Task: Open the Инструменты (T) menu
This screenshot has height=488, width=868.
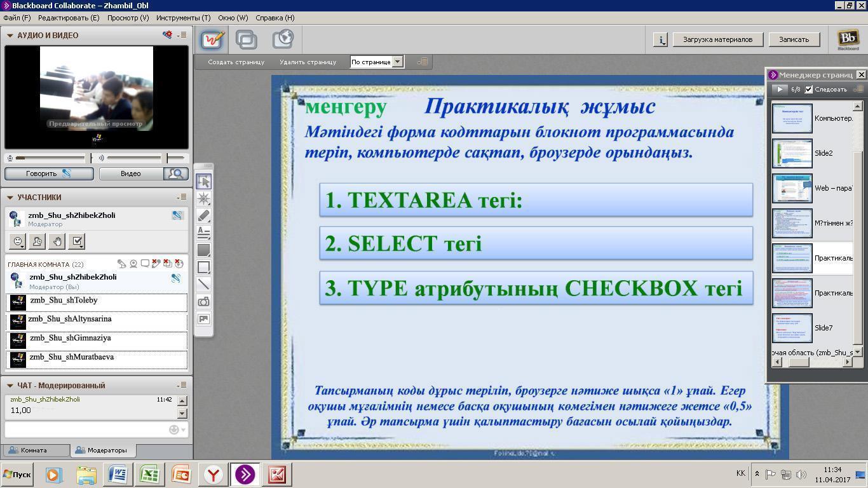Action: click(183, 18)
